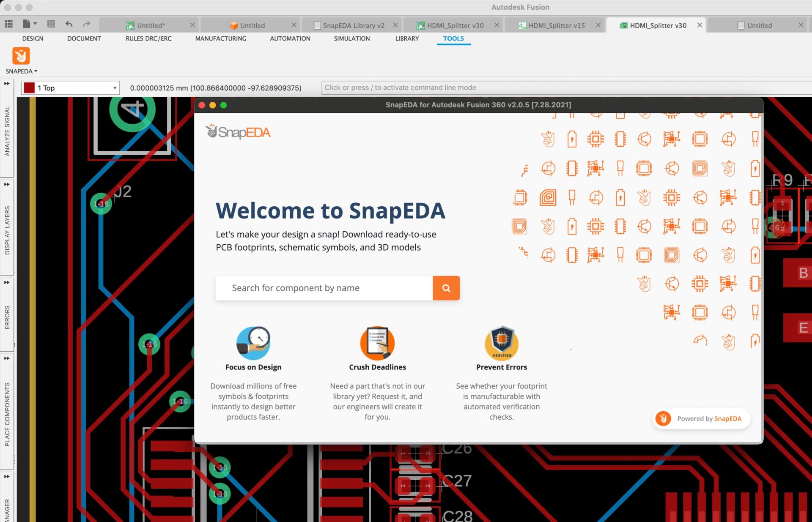
Task: Expand the Place Components side panel
Action: click(7, 358)
